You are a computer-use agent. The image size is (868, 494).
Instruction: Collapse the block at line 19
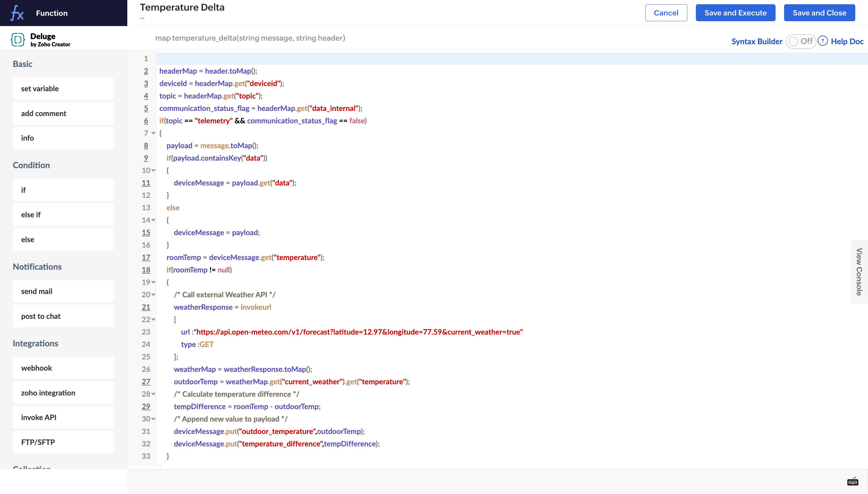[x=154, y=282]
